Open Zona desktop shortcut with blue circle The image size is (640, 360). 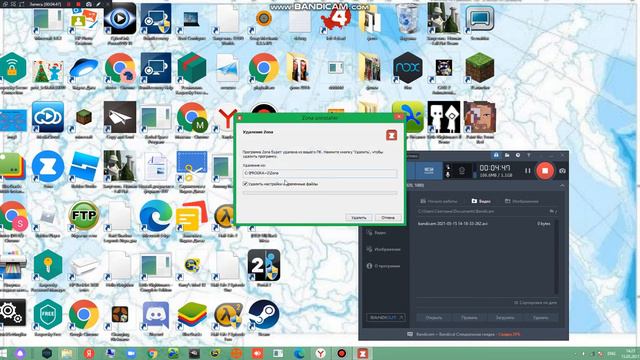click(x=48, y=167)
